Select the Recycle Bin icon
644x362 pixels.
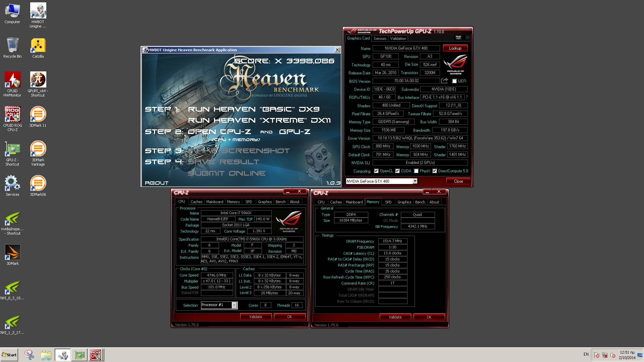coord(12,48)
